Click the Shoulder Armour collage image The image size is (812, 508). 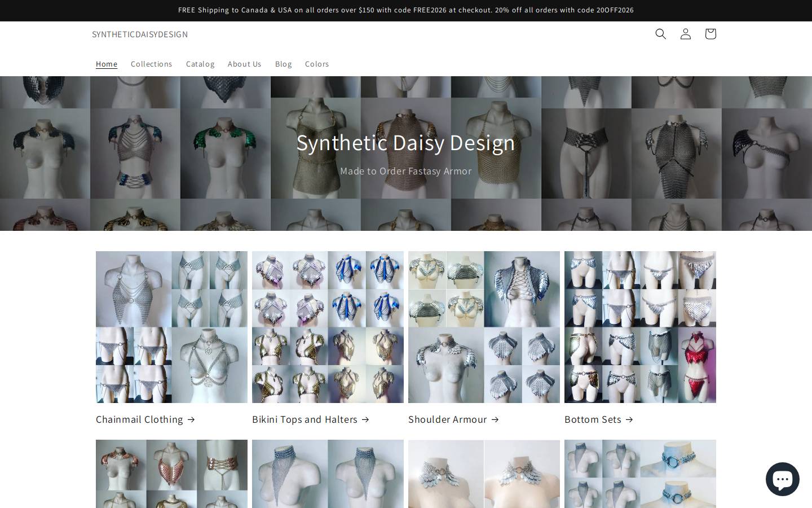[x=484, y=327]
